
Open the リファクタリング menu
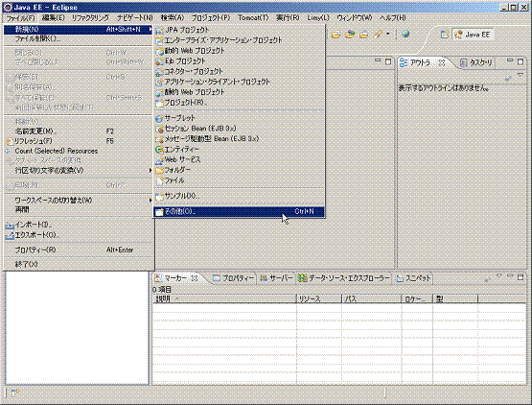(x=90, y=18)
